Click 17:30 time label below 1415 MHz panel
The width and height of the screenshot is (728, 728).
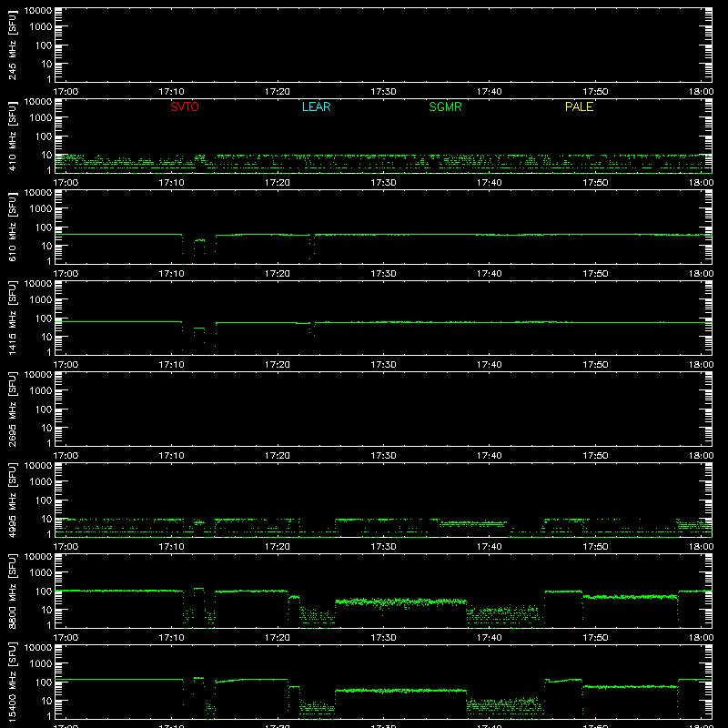pos(383,365)
